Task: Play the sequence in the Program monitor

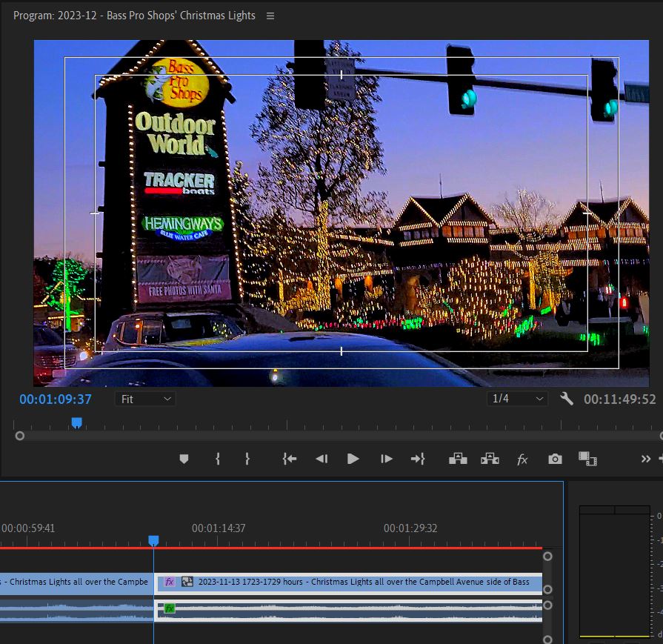Action: point(353,459)
